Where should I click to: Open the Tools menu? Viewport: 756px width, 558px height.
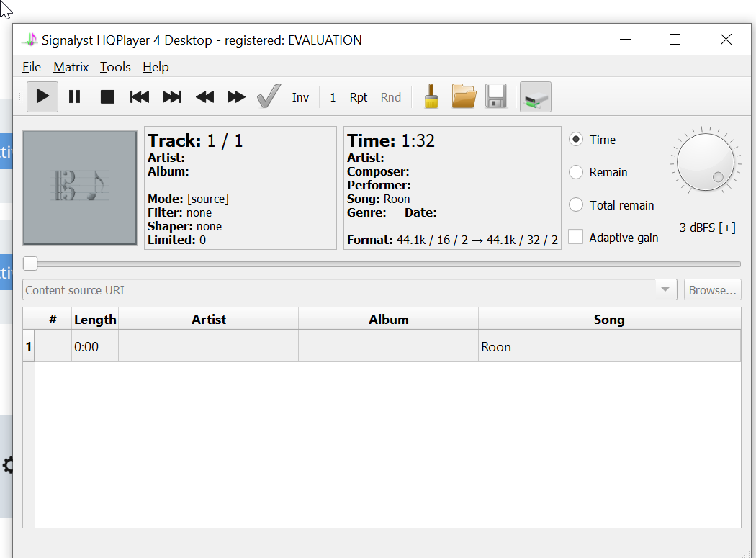point(115,67)
